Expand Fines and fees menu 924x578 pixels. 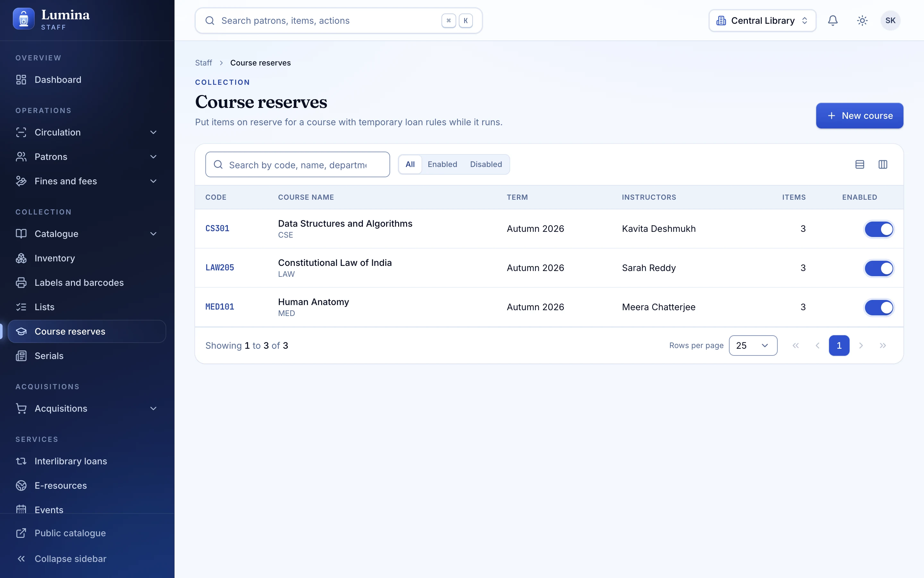[x=87, y=181]
